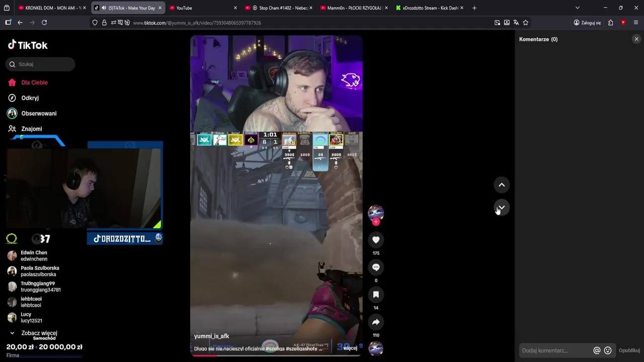This screenshot has height=362, width=644.
Task: Click the Zaloguj się account button
Action: click(x=587, y=23)
